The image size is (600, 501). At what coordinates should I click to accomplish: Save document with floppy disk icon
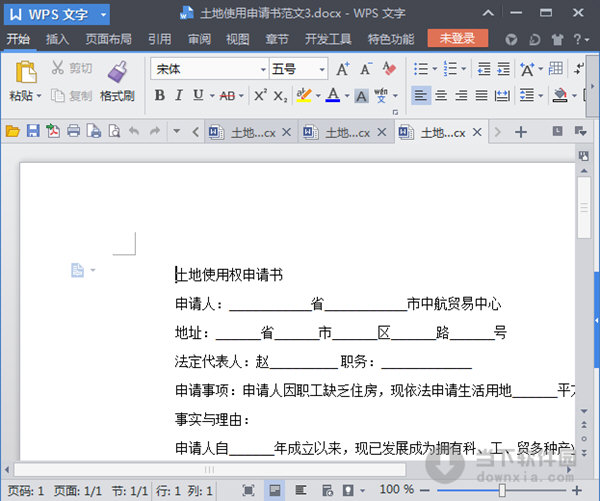point(33,131)
